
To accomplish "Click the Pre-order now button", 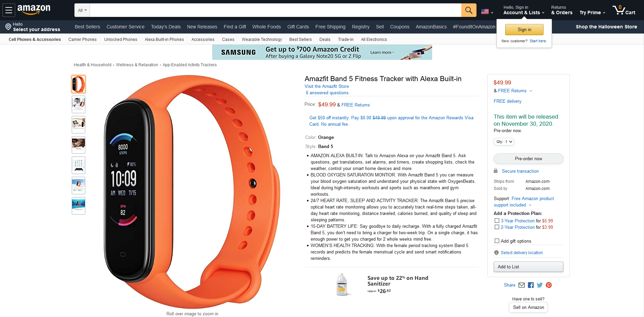I will pos(528,158).
